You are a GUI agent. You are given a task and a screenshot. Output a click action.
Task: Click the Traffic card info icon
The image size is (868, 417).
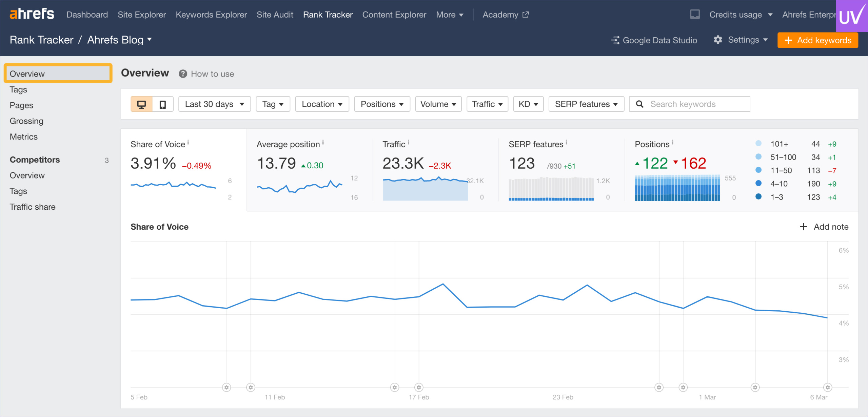point(408,142)
